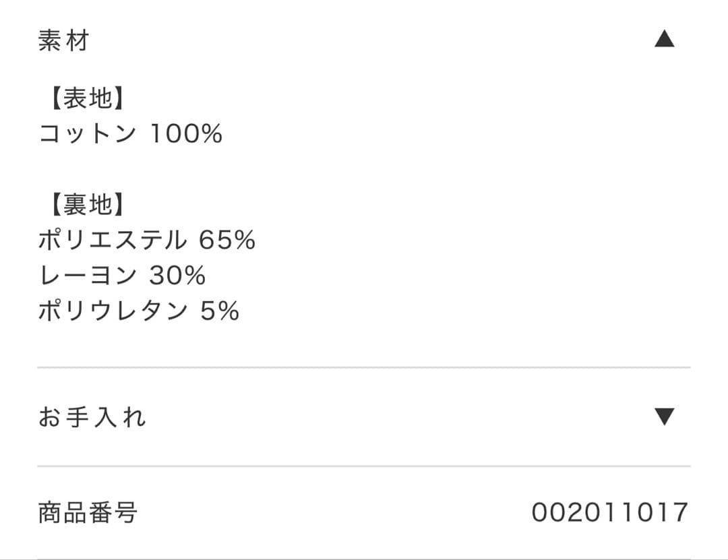728x560 pixels.
Task: Click the divider below the material list
Action: 364,367
